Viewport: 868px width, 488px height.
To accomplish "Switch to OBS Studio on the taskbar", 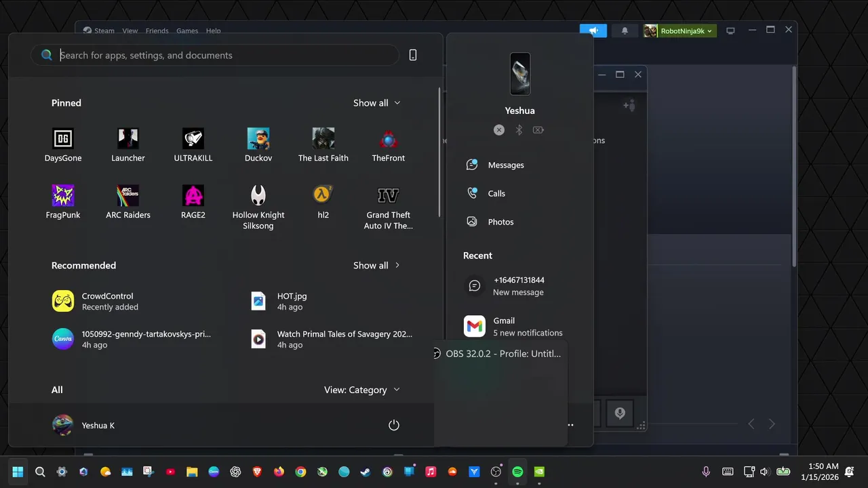I will [496, 472].
